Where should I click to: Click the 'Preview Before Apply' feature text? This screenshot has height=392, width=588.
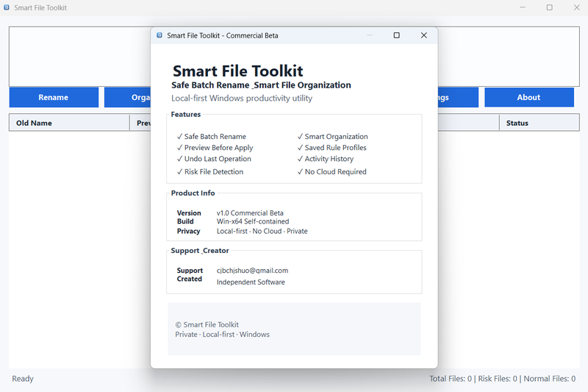click(218, 148)
